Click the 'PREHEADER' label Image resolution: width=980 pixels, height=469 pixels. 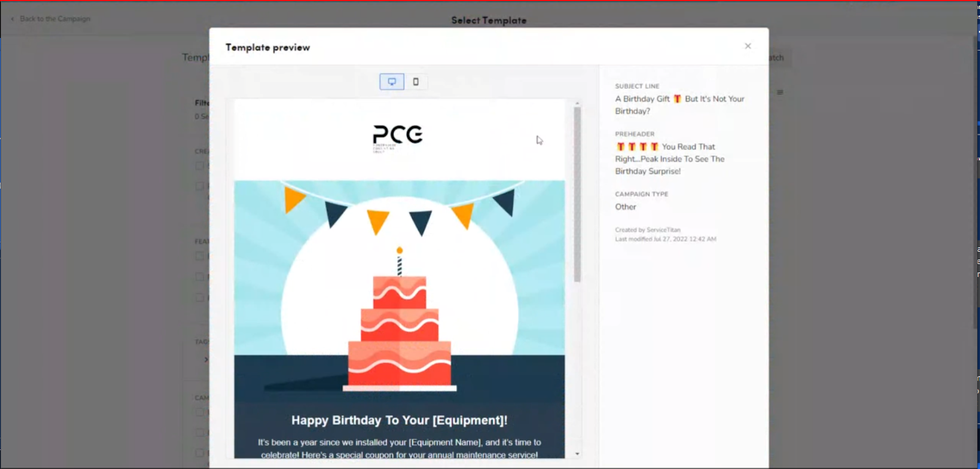click(x=635, y=134)
